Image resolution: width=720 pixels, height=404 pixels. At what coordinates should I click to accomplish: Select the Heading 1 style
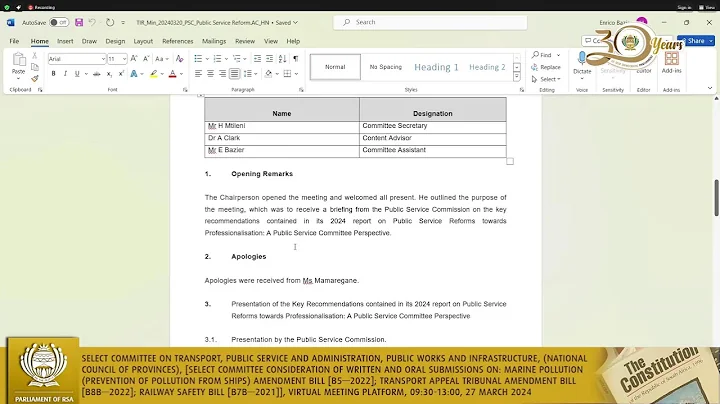[x=436, y=67]
